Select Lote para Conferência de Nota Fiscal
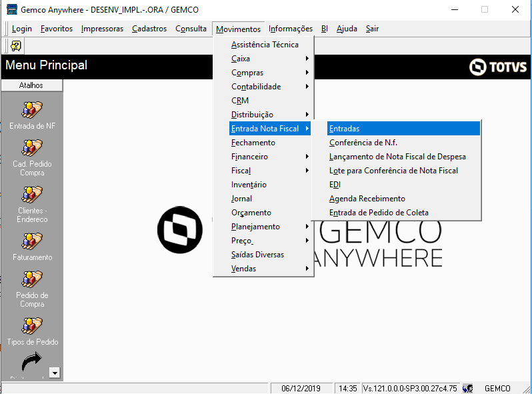 click(x=403, y=171)
